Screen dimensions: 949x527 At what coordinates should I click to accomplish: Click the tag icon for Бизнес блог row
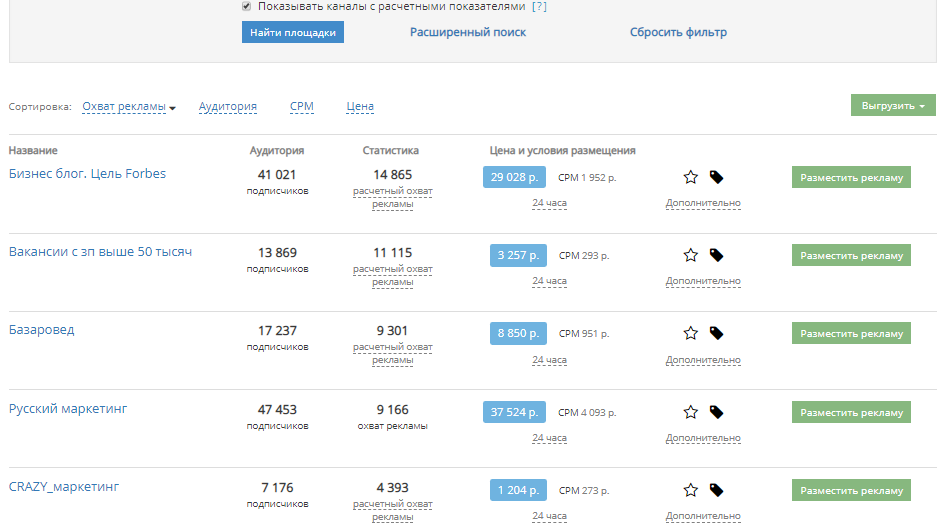716,177
